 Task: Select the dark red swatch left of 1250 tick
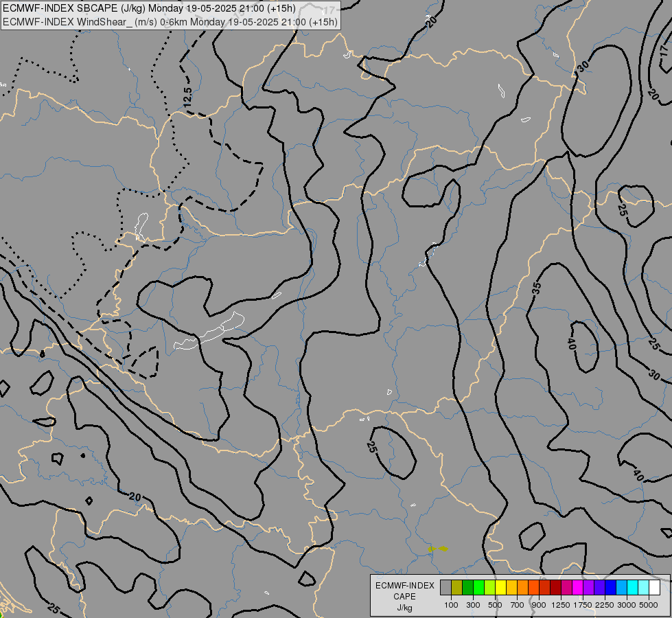click(555, 588)
